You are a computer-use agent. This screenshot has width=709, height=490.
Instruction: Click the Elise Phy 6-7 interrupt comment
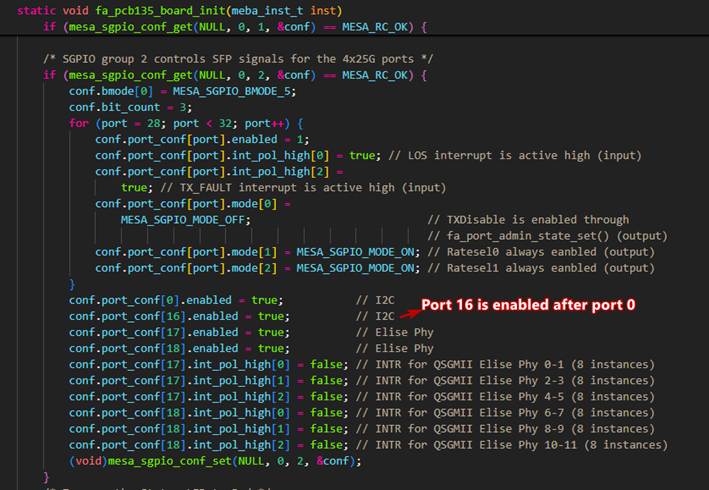(x=505, y=413)
